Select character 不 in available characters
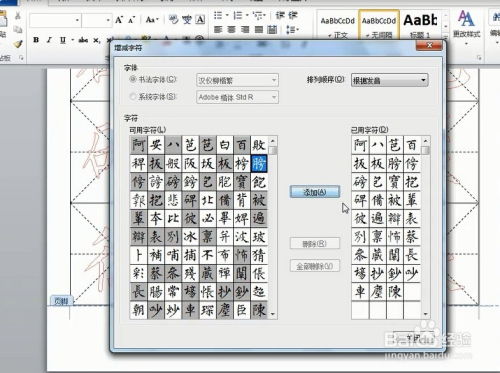 click(x=207, y=255)
